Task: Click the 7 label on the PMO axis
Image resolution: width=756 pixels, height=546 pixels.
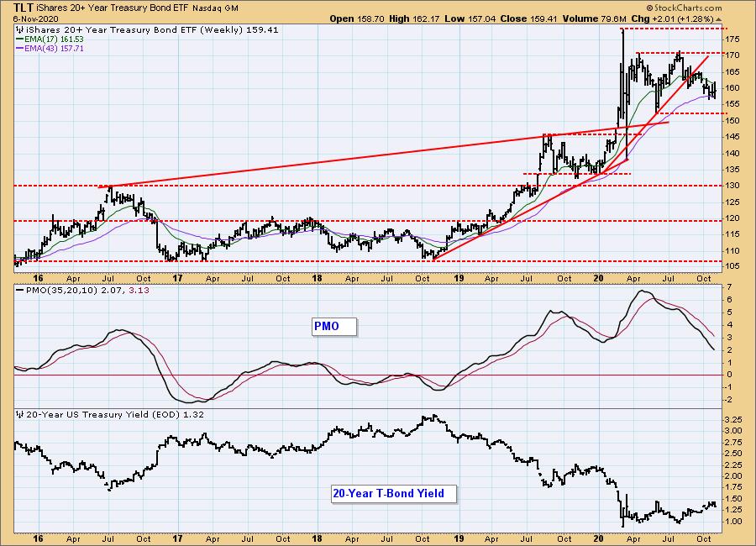Action: click(729, 287)
